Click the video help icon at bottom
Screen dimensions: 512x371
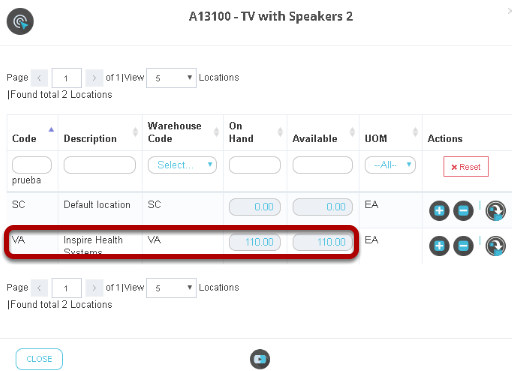pyautogui.click(x=260, y=359)
